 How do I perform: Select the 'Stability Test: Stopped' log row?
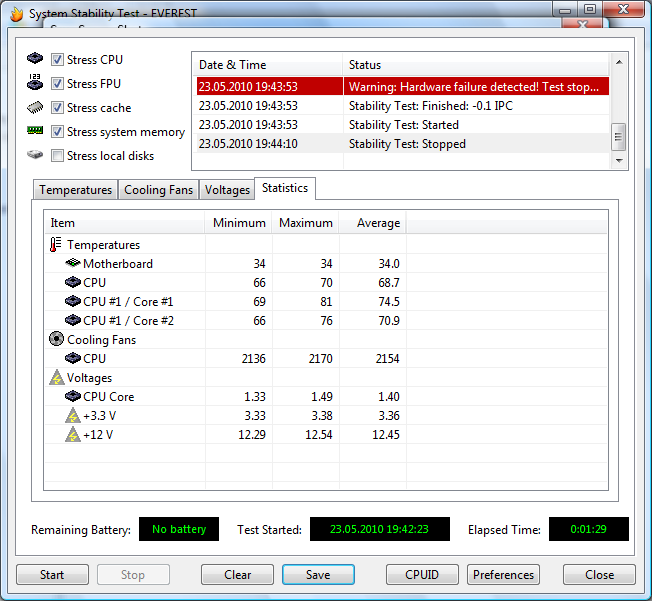403,143
